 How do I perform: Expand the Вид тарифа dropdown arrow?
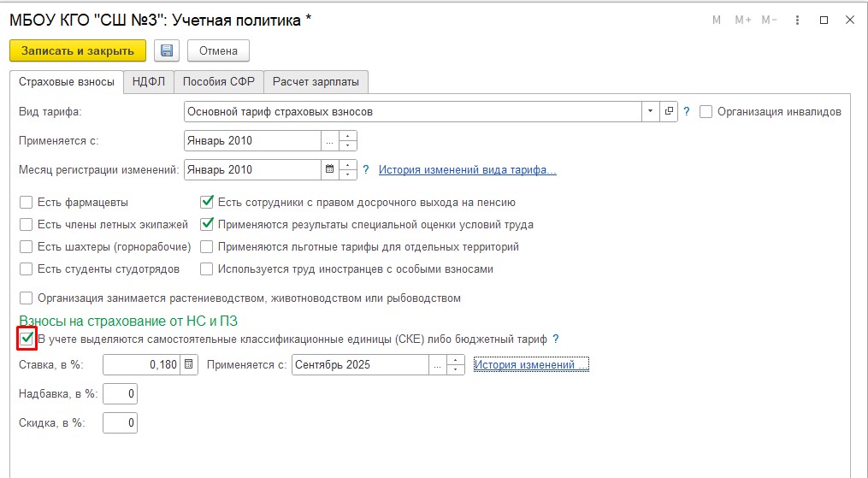651,112
